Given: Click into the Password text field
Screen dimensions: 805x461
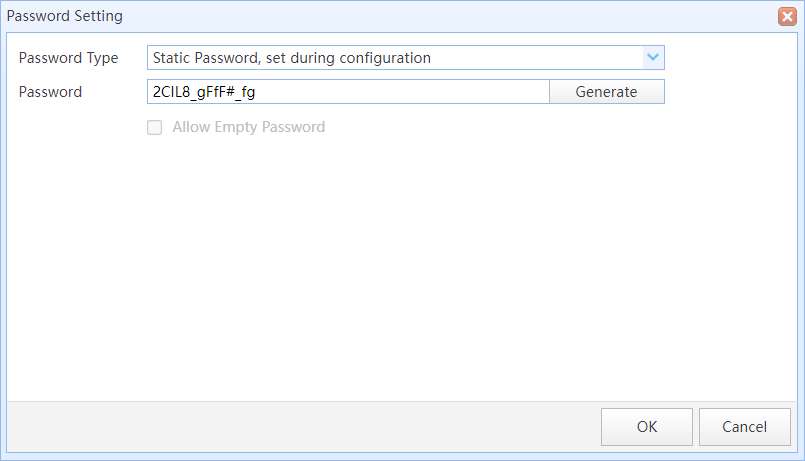Looking at the screenshot, I should coord(348,91).
